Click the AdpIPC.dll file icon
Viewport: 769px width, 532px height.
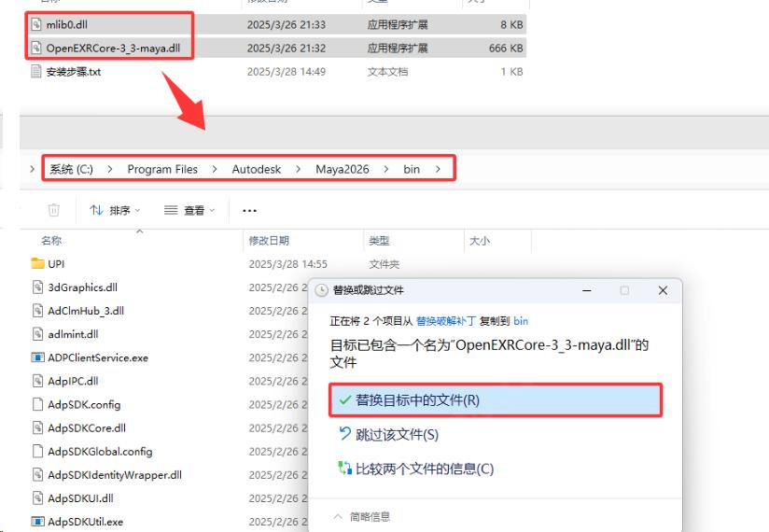tap(37, 381)
